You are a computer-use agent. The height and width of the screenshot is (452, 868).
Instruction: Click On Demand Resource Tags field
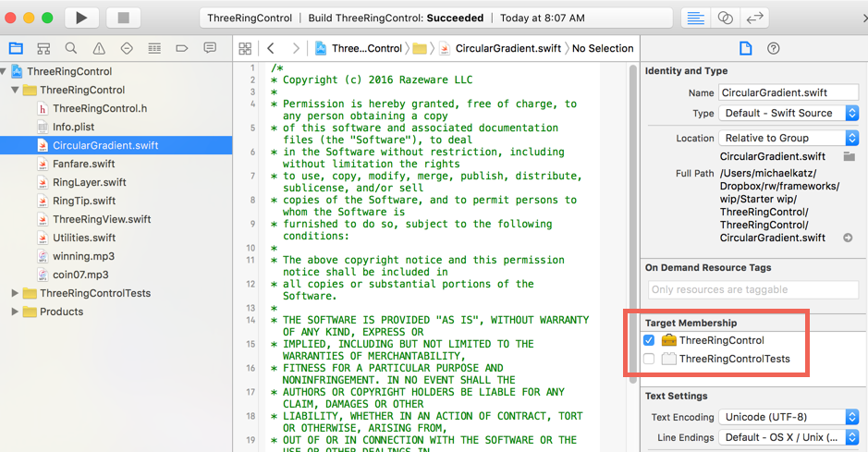coord(753,289)
